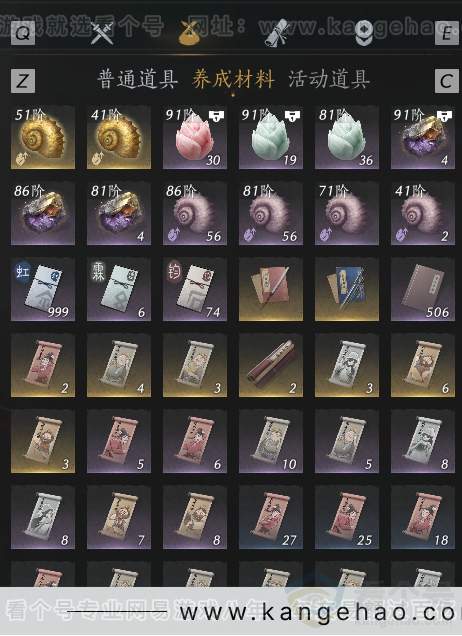462x636 pixels.
Task: Open the scroll category icon
Action: coord(278,32)
